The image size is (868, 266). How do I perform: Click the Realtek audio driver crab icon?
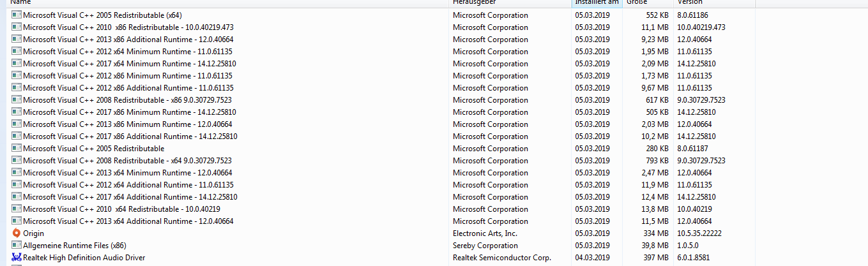pyautogui.click(x=17, y=257)
